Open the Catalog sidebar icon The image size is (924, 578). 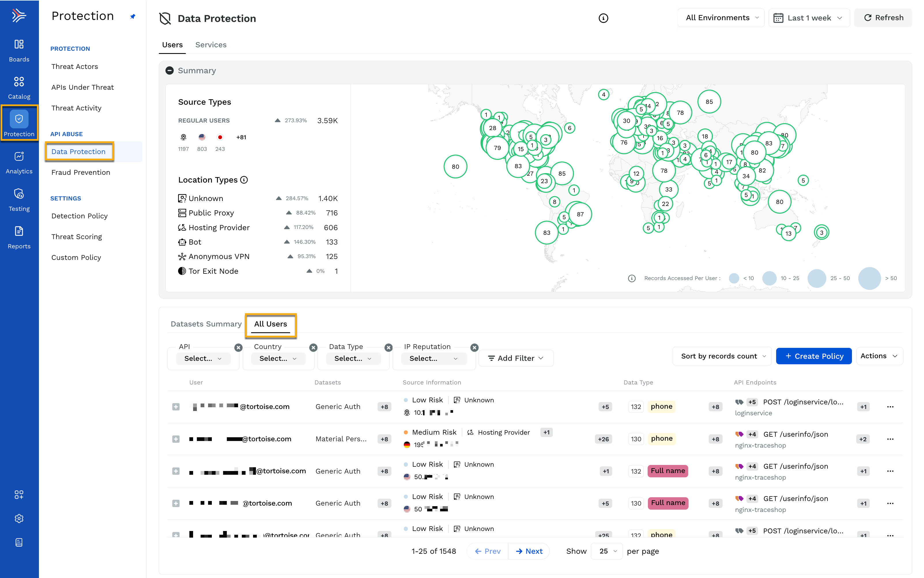[x=19, y=88]
